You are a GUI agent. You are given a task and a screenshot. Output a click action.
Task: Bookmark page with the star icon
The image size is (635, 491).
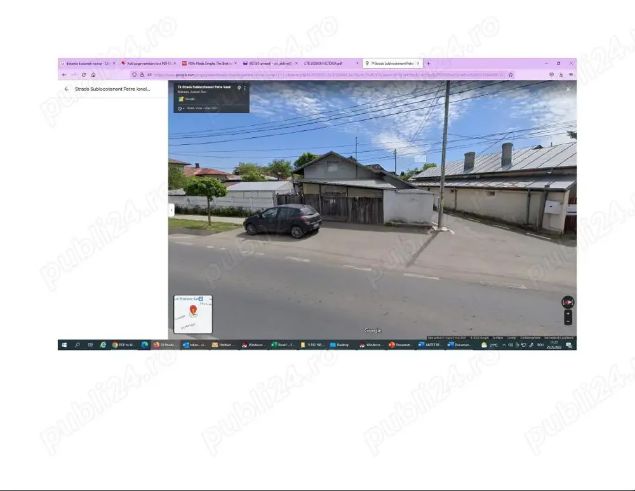point(511,75)
